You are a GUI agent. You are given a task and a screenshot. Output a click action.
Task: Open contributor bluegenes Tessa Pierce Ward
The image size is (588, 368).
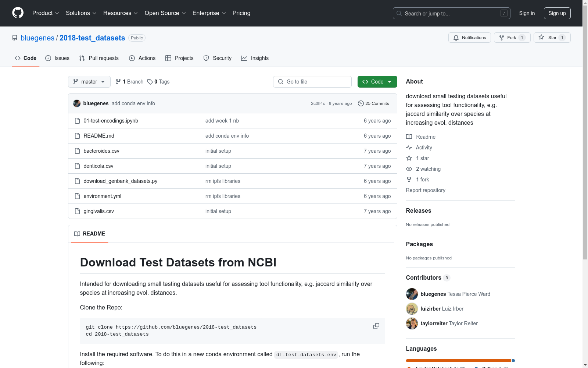point(448,294)
